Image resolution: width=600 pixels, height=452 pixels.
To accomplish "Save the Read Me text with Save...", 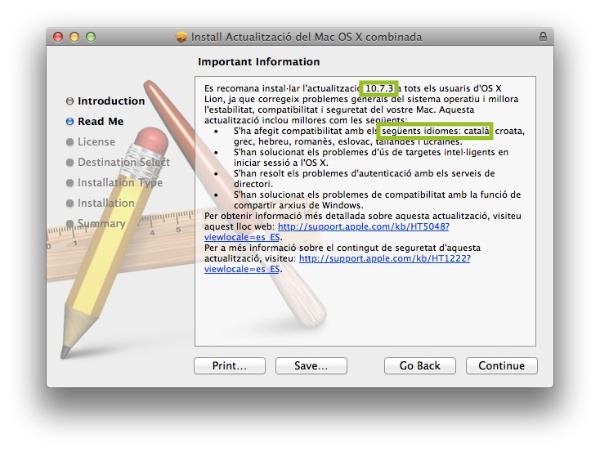I will [x=311, y=366].
